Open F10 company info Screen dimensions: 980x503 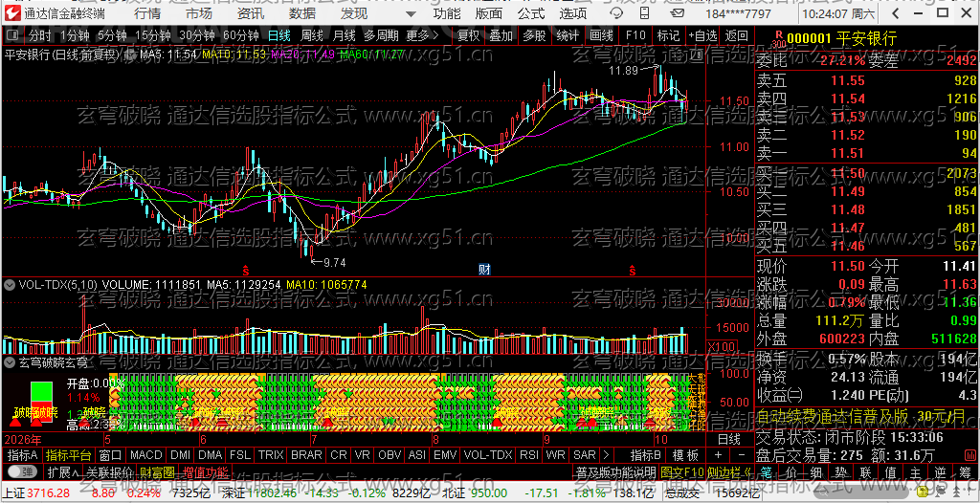(635, 35)
